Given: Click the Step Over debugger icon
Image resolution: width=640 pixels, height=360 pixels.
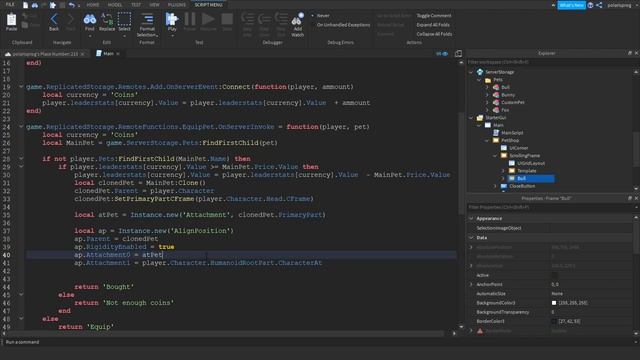Looking at the screenshot, I should 264,19.
